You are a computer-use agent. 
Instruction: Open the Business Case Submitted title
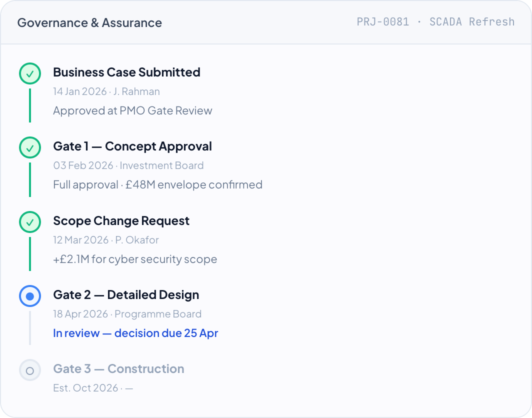click(126, 72)
